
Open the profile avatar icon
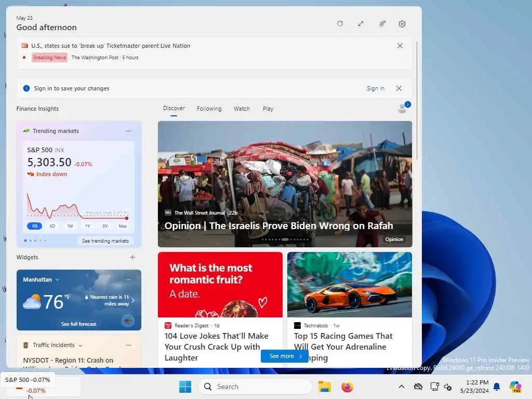403,108
